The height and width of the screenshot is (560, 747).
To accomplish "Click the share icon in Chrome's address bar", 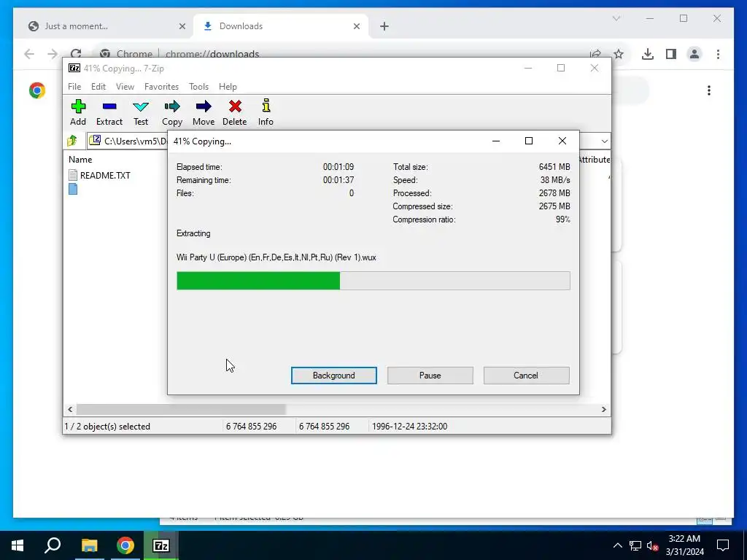I will pos(595,54).
